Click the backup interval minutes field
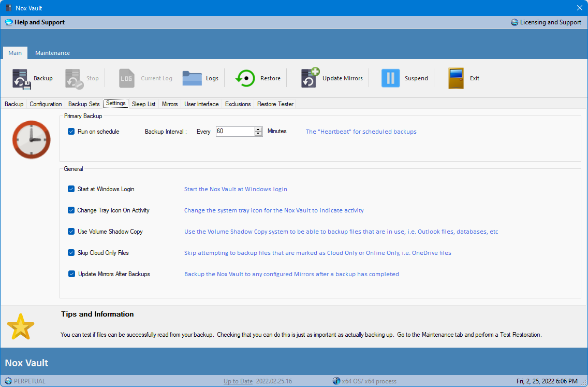588x387 pixels. [235, 132]
